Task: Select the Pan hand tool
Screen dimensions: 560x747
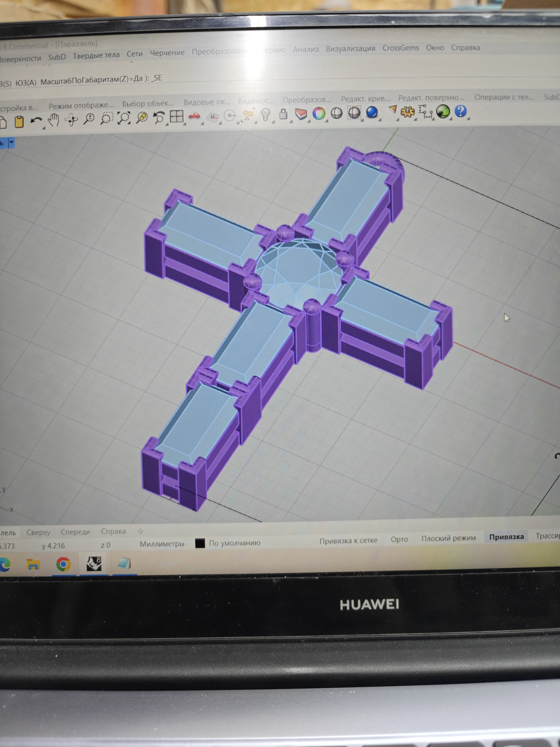Action: pyautogui.click(x=53, y=120)
